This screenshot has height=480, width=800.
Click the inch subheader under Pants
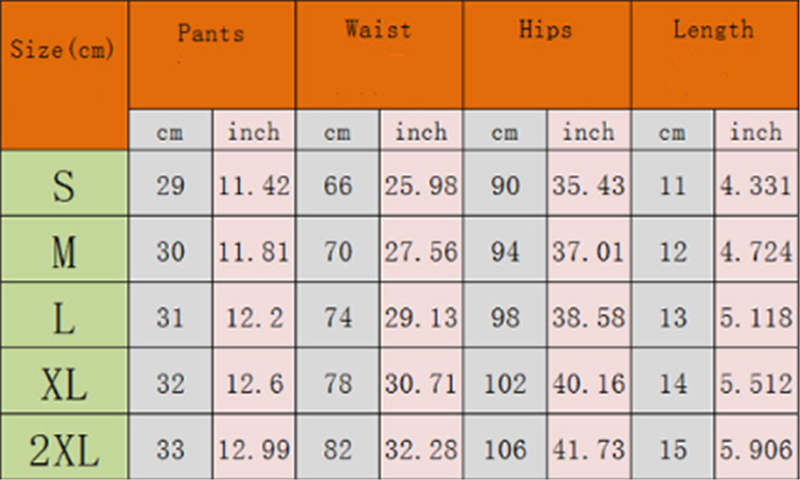click(x=254, y=132)
